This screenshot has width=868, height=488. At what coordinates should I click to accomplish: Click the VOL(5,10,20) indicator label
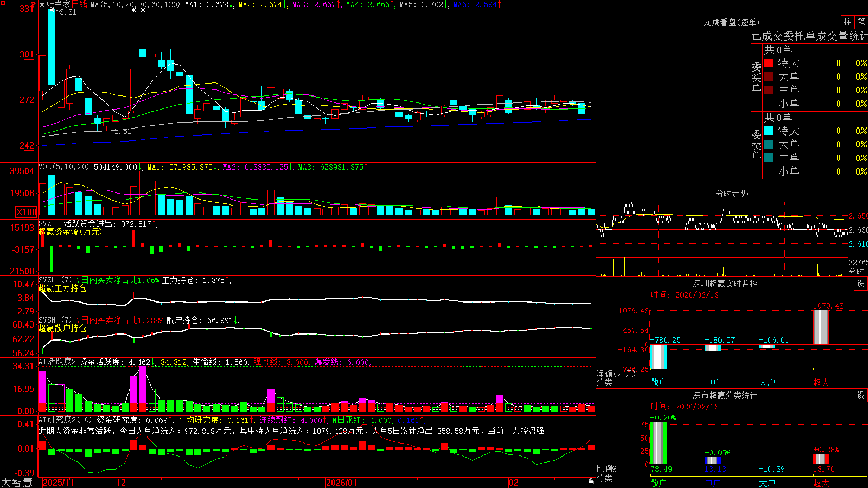coord(63,167)
